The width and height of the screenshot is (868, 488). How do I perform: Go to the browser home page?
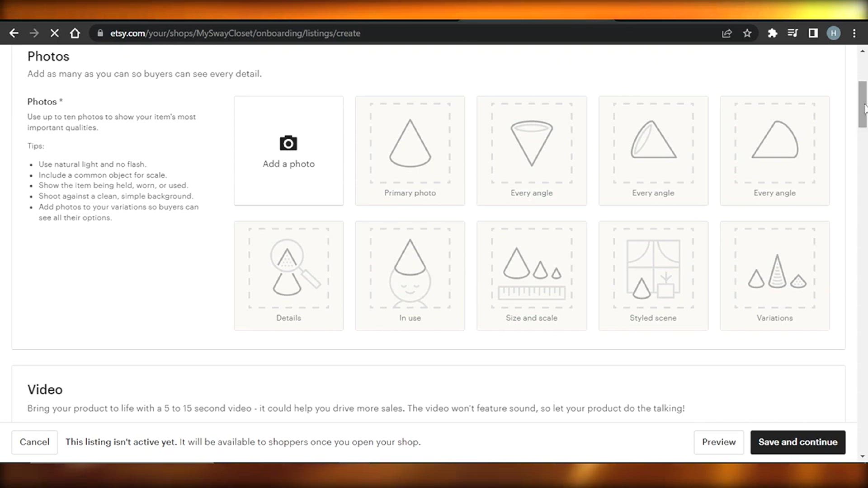[x=75, y=33]
